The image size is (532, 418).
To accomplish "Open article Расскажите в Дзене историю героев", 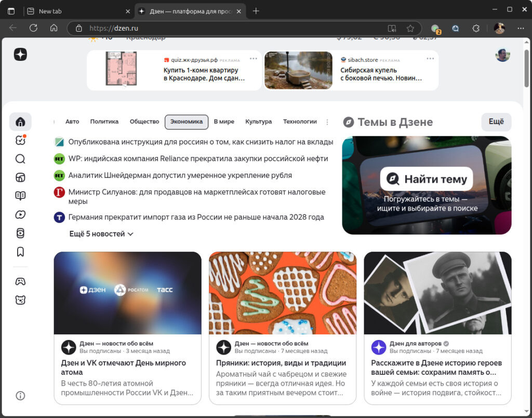I will [x=436, y=368].
